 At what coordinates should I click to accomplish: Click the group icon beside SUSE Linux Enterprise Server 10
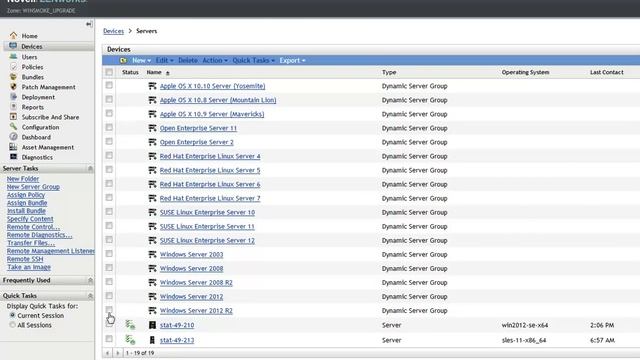pos(152,212)
